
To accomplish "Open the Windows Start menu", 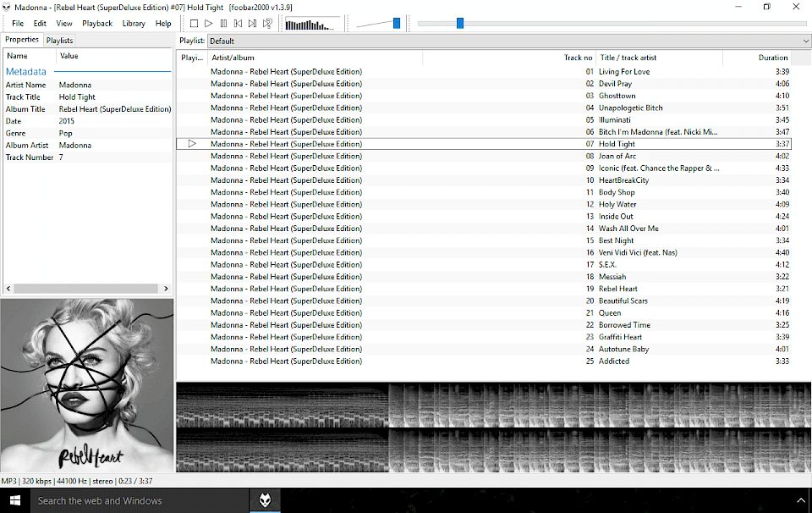I will pos(14,500).
